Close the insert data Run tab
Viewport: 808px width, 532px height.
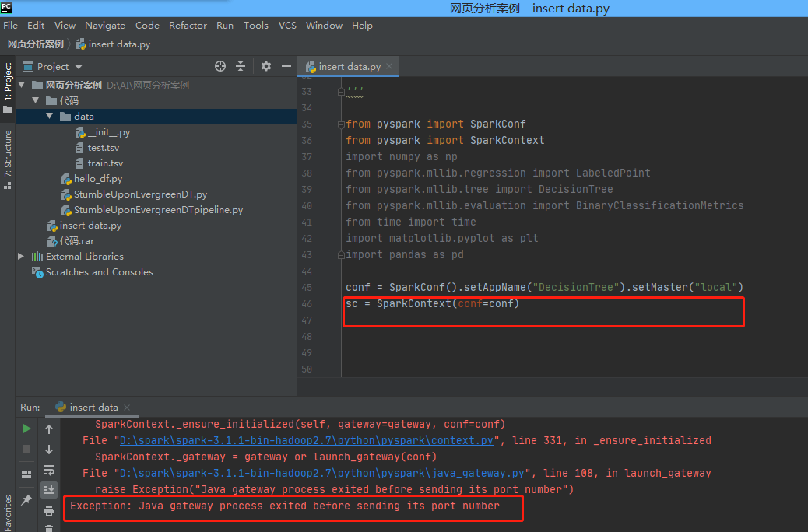pyautogui.click(x=128, y=407)
